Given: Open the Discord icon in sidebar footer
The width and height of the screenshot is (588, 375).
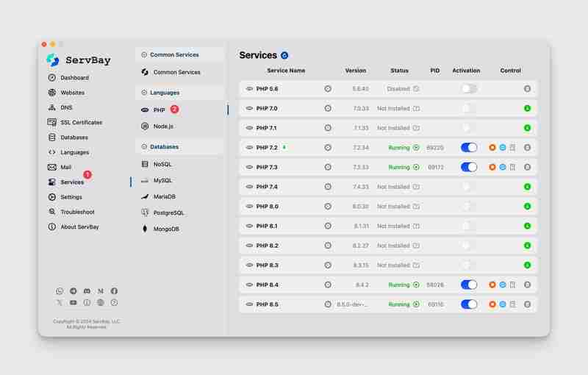Looking at the screenshot, I should point(87,291).
